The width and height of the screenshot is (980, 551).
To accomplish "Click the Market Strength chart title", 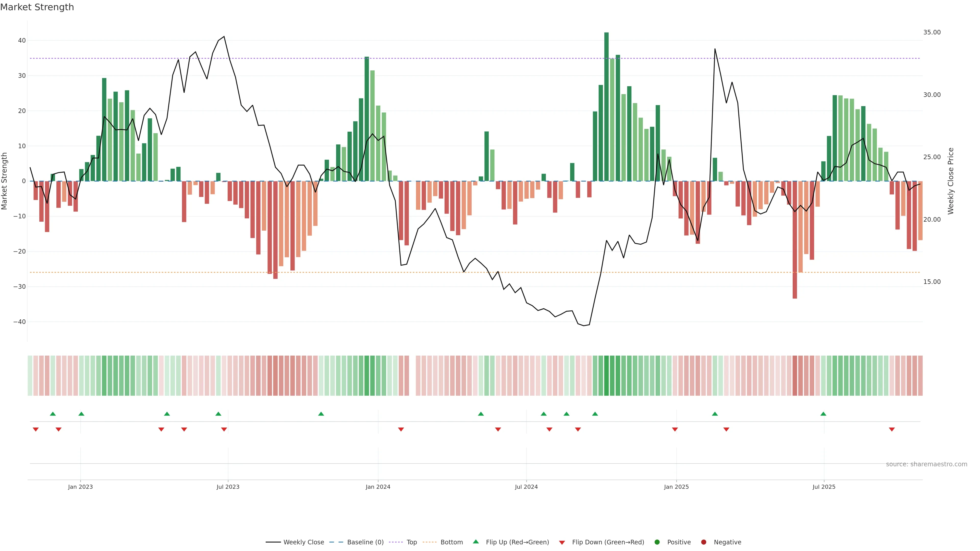I will [37, 7].
